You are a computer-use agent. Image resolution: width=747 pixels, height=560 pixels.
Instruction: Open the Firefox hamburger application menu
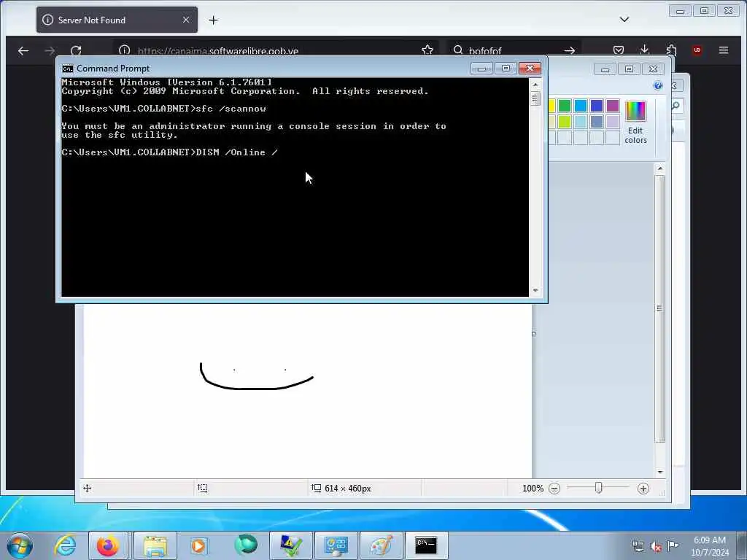724,50
